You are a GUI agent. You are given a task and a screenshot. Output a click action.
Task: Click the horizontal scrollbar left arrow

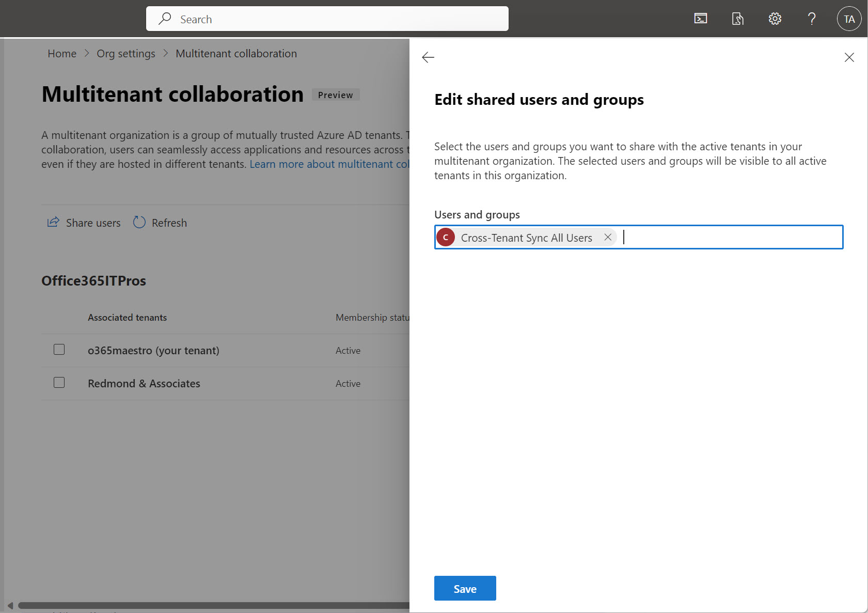10,606
